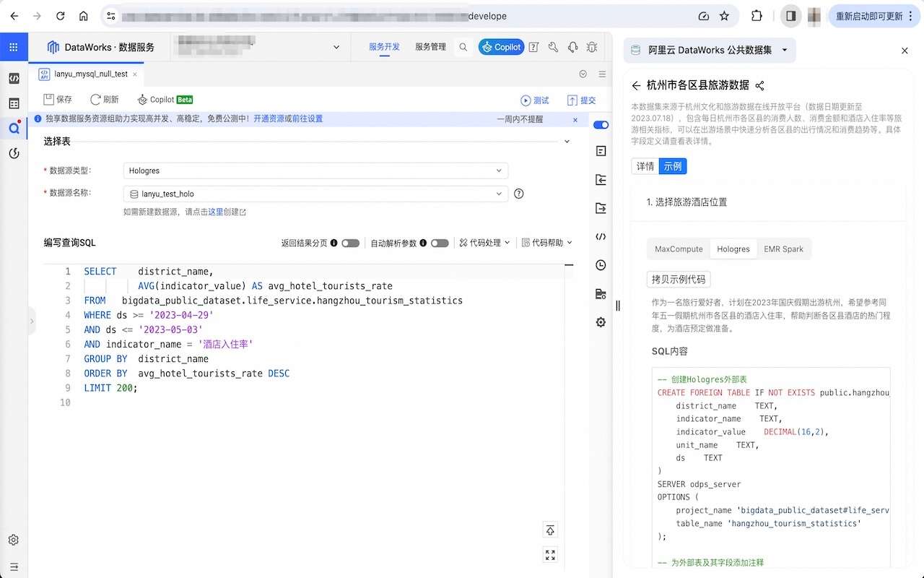Select the EMR Spark example tab
The width and height of the screenshot is (924, 578).
pyautogui.click(x=783, y=249)
